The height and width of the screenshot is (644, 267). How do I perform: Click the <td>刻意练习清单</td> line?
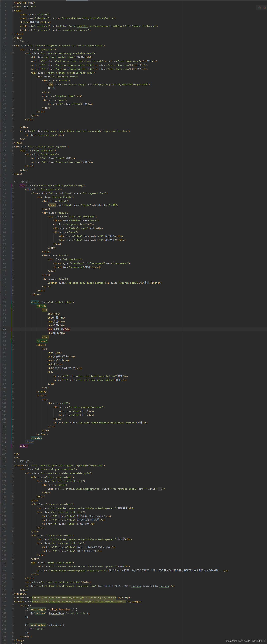coord(61,356)
